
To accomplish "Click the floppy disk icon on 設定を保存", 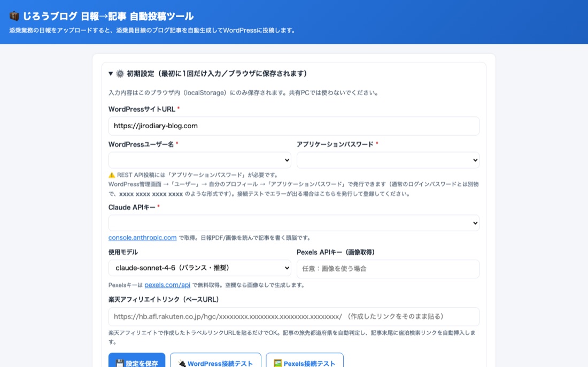I will coord(120,363).
